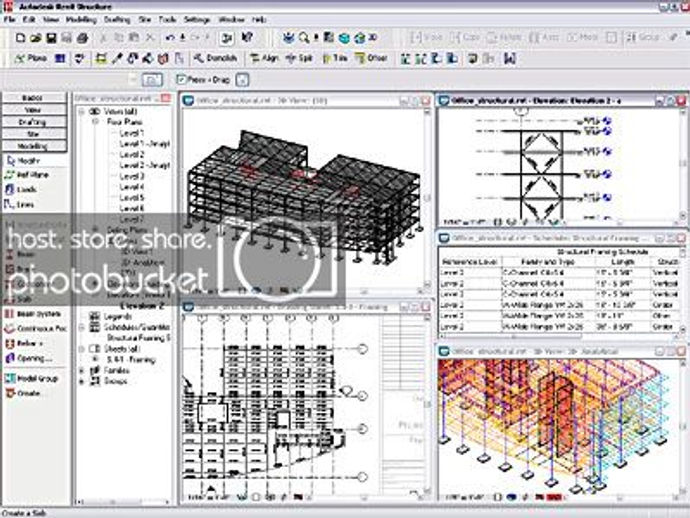Toggle the Press + Drag checkbox

click(x=181, y=80)
